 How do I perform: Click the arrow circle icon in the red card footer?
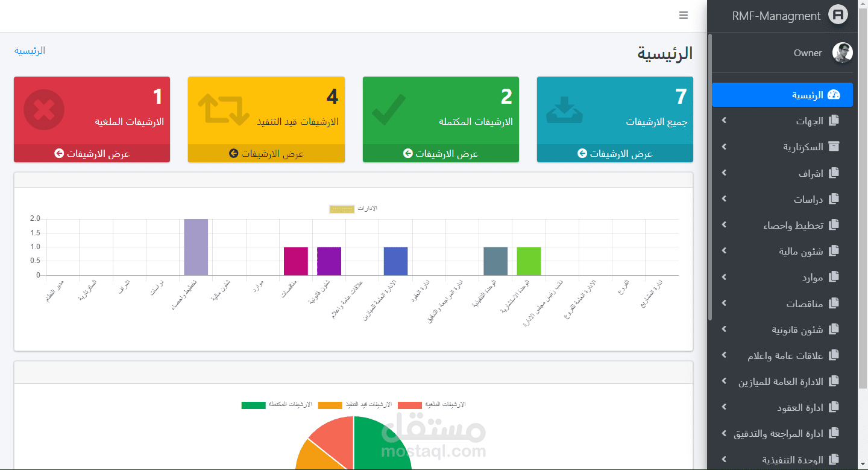(x=59, y=153)
